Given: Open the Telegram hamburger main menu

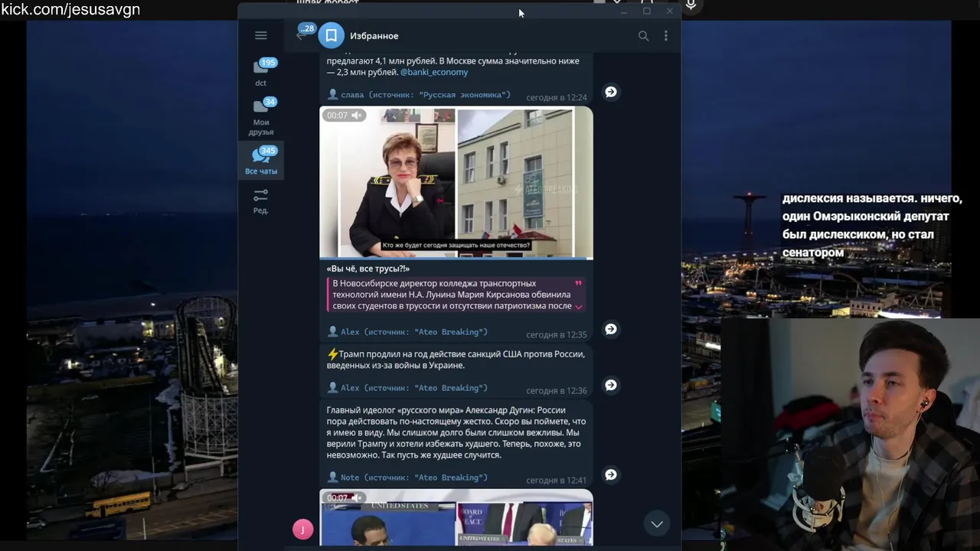Looking at the screenshot, I should tap(260, 35).
